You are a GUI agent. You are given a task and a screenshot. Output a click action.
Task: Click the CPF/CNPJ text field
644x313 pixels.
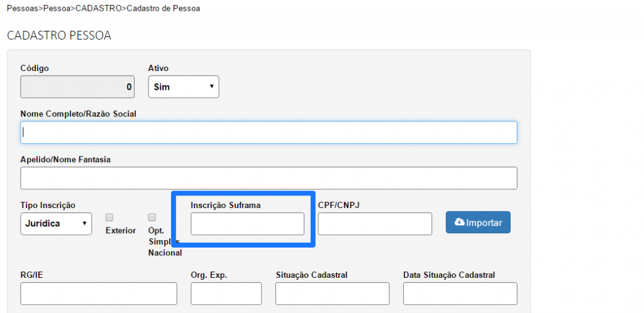click(375, 224)
